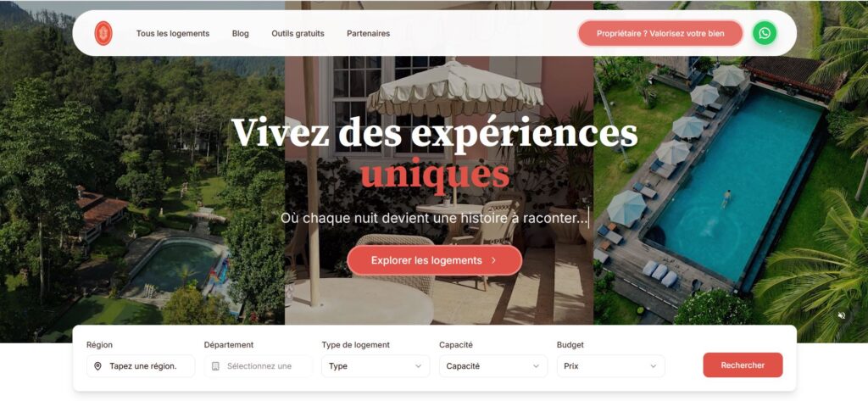Click the building icon in Département field
Viewport: 868px width, 401px height.
(x=215, y=366)
